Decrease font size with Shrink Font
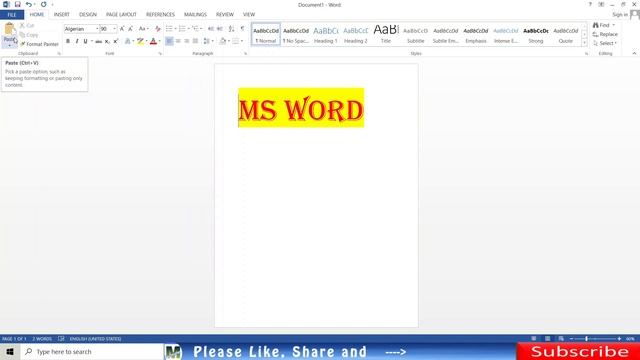Image resolution: width=640 pixels, height=360 pixels. coord(131,29)
